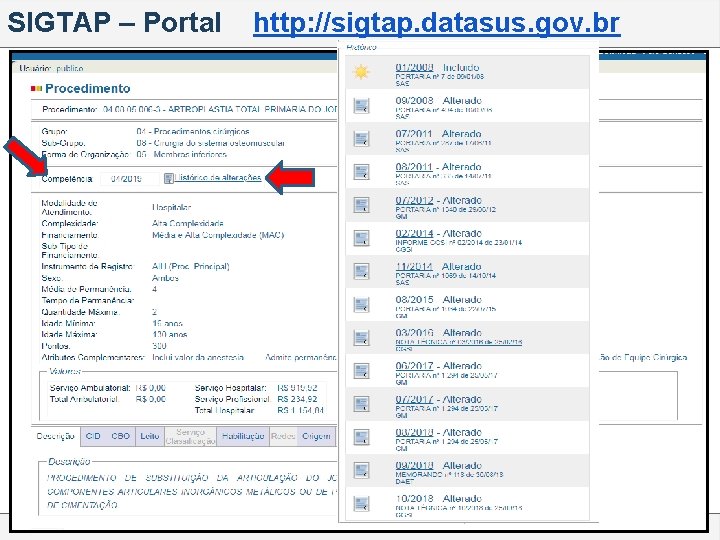Click the document icon for the 07/2012 Alterado entry

pyautogui.click(x=361, y=205)
